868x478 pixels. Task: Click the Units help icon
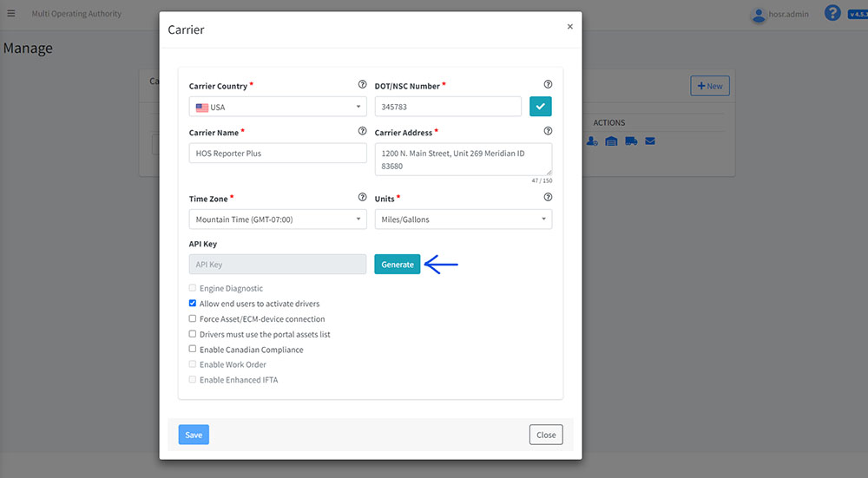548,197
